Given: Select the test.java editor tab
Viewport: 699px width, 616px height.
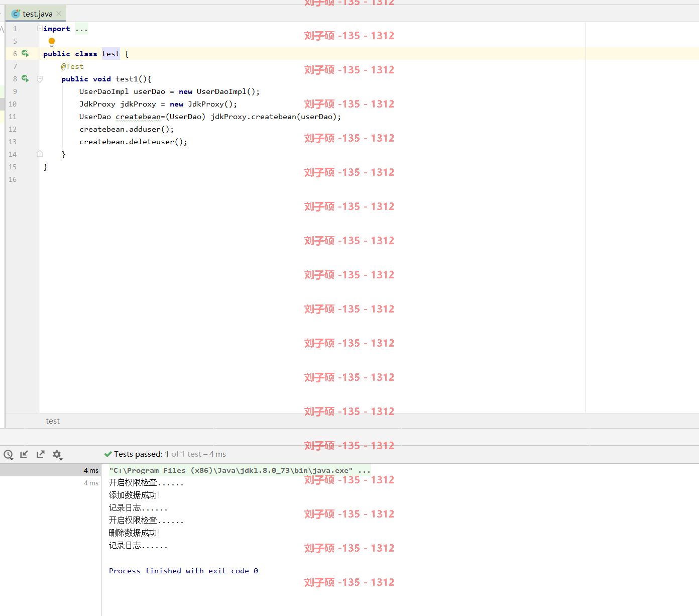Looking at the screenshot, I should (36, 14).
